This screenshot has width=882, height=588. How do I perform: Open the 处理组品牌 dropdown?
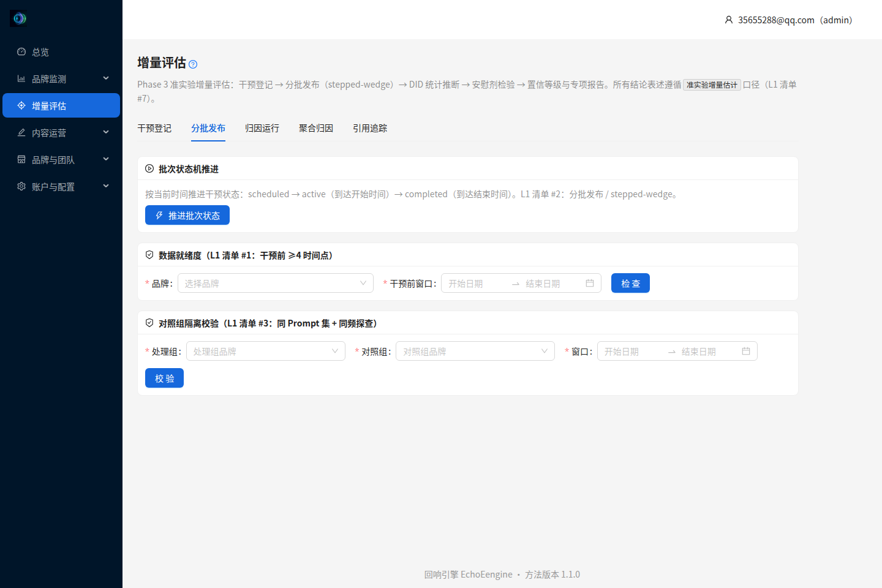click(266, 351)
